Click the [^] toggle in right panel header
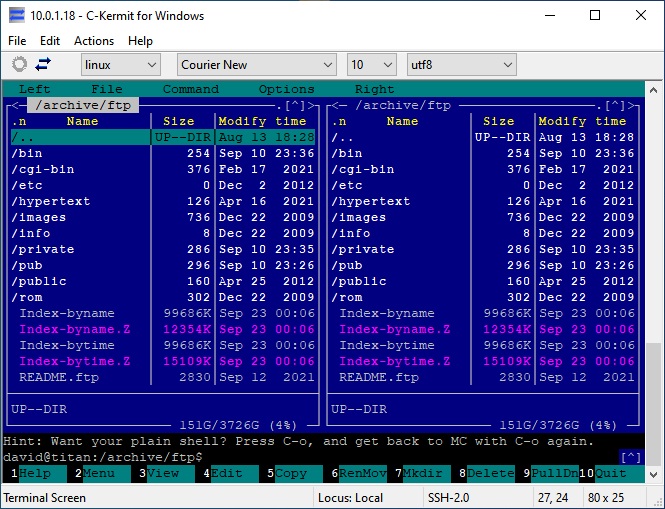The width and height of the screenshot is (665, 509). click(x=615, y=105)
